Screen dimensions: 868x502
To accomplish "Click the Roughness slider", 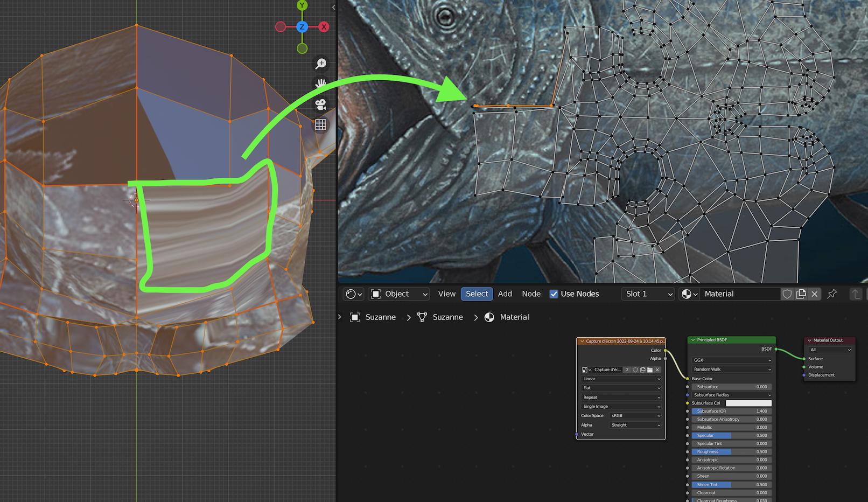I will point(732,452).
